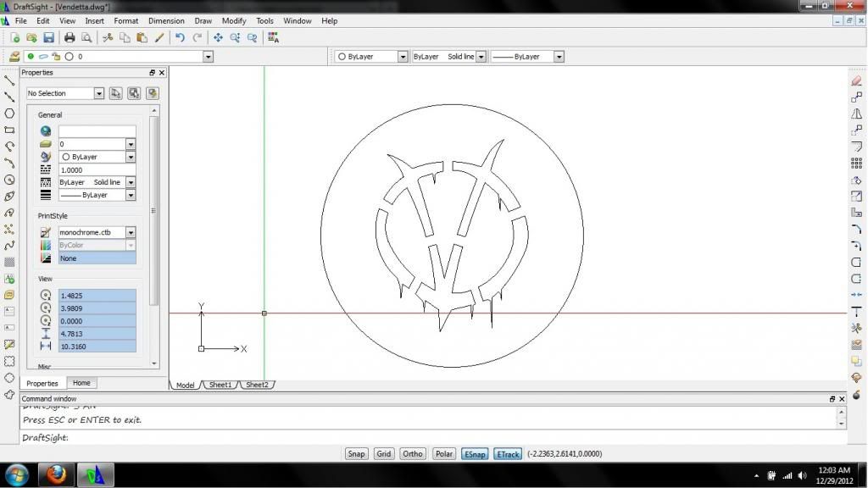Select the Pan tool icon
868x488 pixels.
pyautogui.click(x=218, y=37)
